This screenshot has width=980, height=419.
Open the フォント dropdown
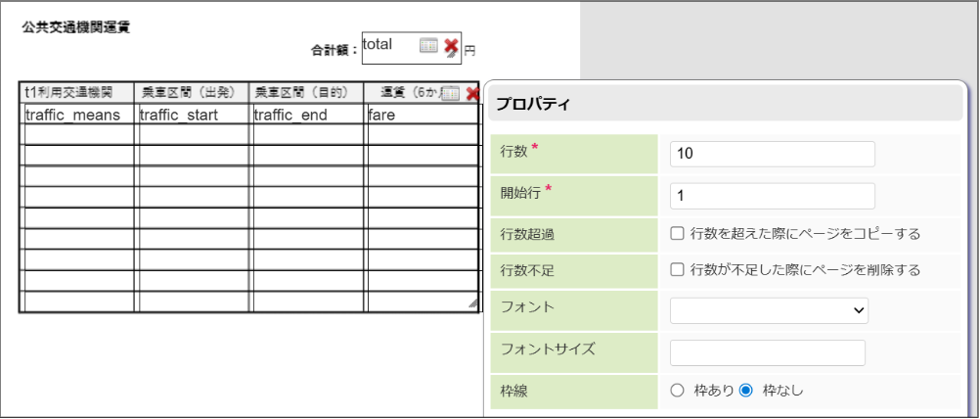click(769, 310)
